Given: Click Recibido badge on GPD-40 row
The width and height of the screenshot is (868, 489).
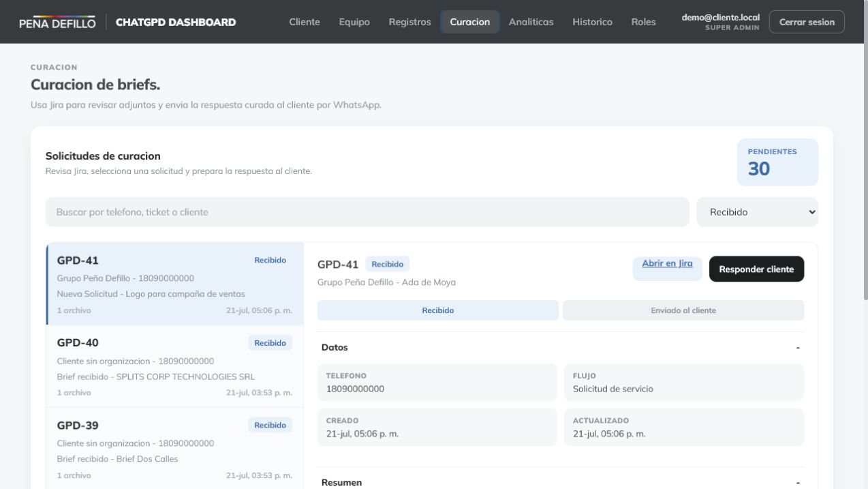Looking at the screenshot, I should click(270, 343).
